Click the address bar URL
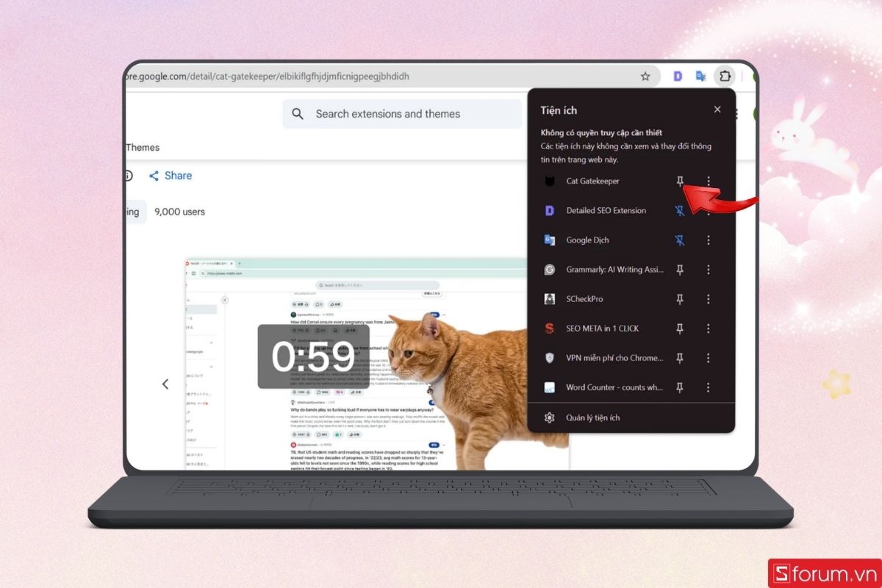Screen dimensions: 882x588 point(268,76)
